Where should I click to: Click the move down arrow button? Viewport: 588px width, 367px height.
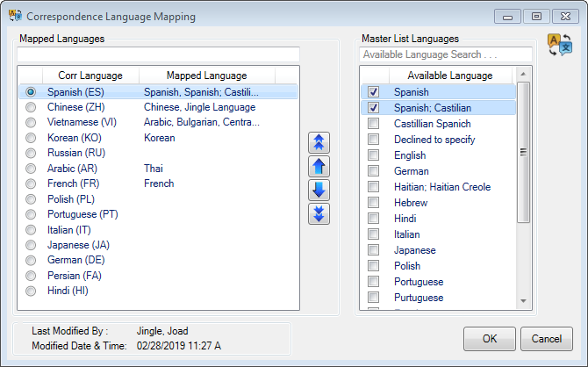[x=319, y=190]
